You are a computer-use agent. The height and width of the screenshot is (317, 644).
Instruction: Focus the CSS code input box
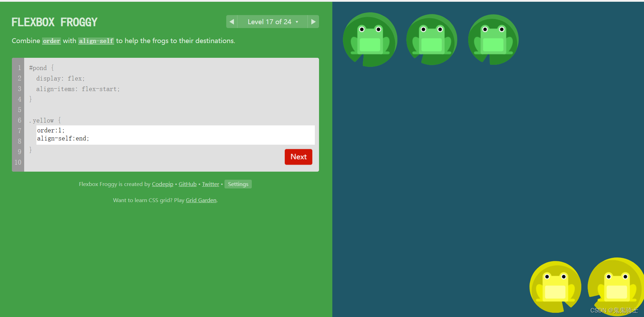click(175, 135)
